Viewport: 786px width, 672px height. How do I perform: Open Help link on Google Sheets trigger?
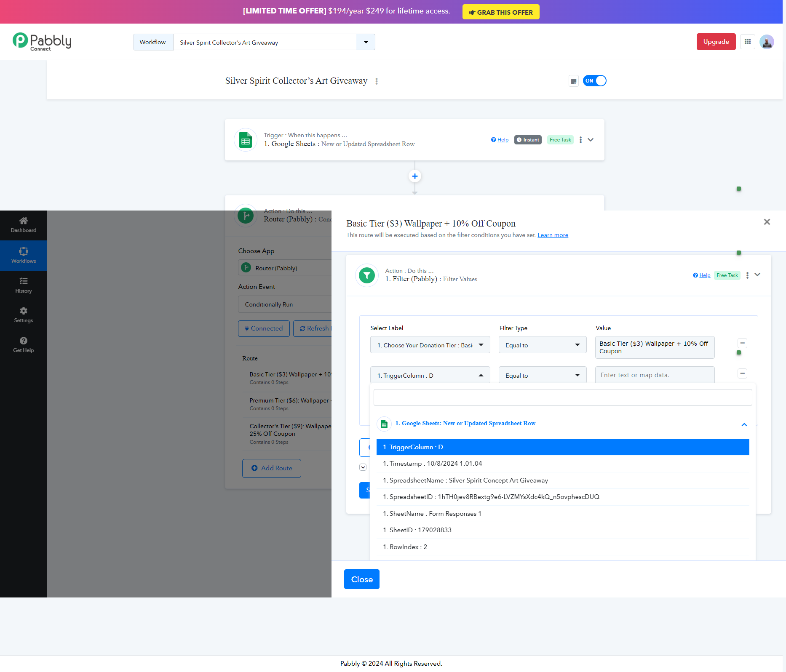(500, 140)
